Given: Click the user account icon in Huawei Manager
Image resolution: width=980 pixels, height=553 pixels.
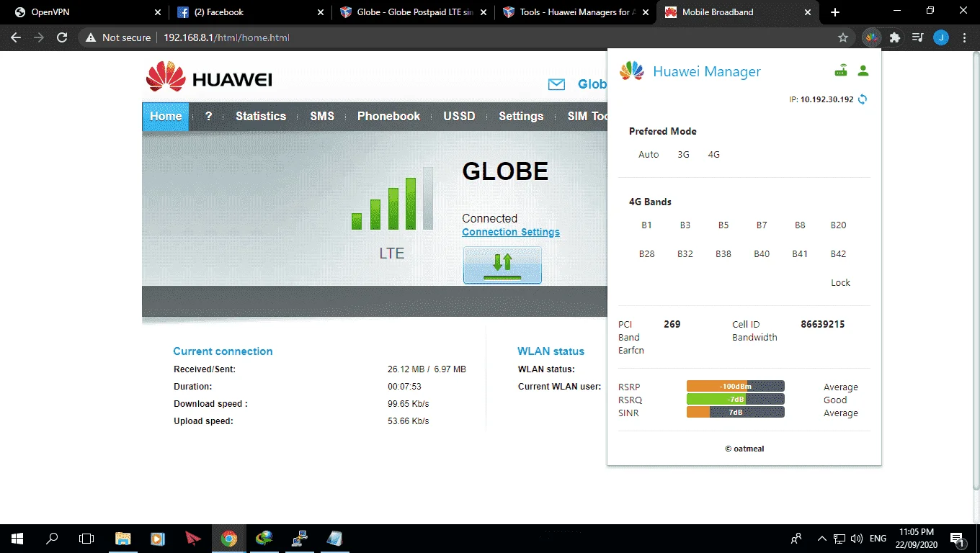Looking at the screenshot, I should point(863,71).
